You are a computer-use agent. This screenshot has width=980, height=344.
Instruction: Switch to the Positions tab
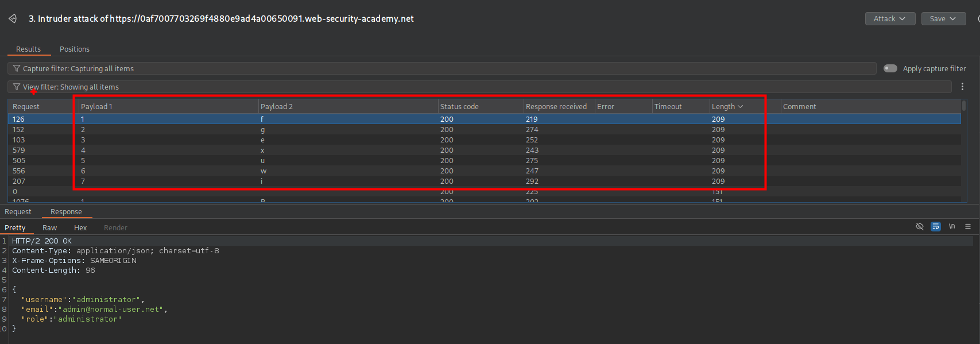tap(75, 49)
